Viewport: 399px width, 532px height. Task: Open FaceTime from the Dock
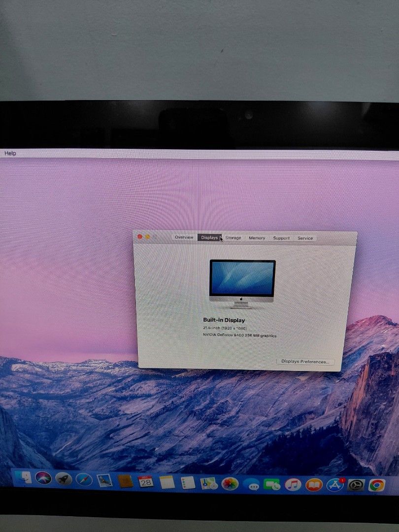(272, 485)
